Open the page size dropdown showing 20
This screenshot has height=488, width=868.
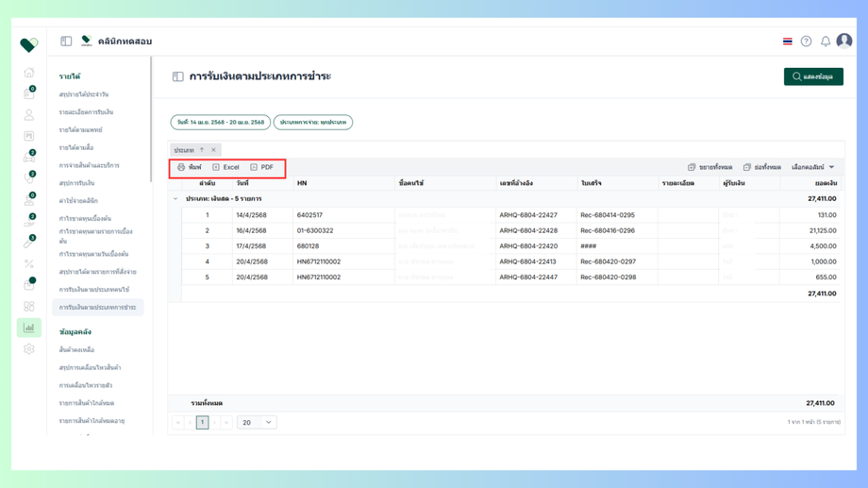click(x=257, y=423)
